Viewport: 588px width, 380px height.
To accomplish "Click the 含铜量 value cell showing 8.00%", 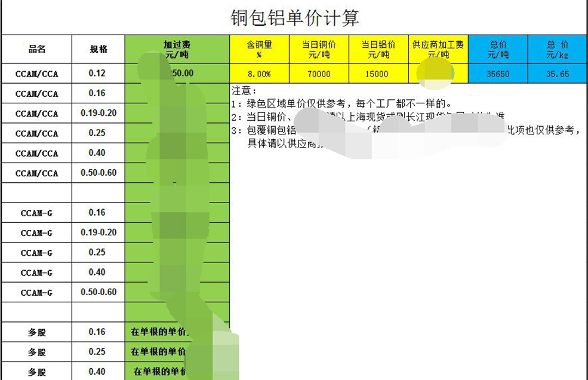I will click(x=259, y=74).
